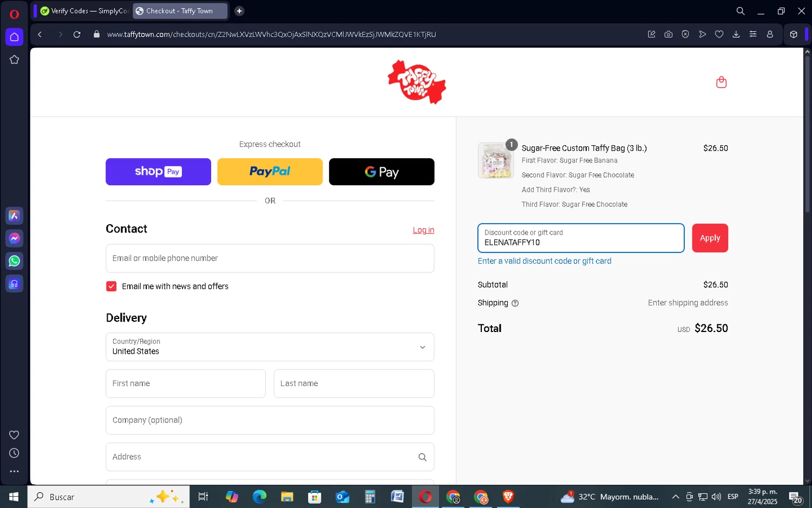Pay with Shop Pay button

coord(158,172)
